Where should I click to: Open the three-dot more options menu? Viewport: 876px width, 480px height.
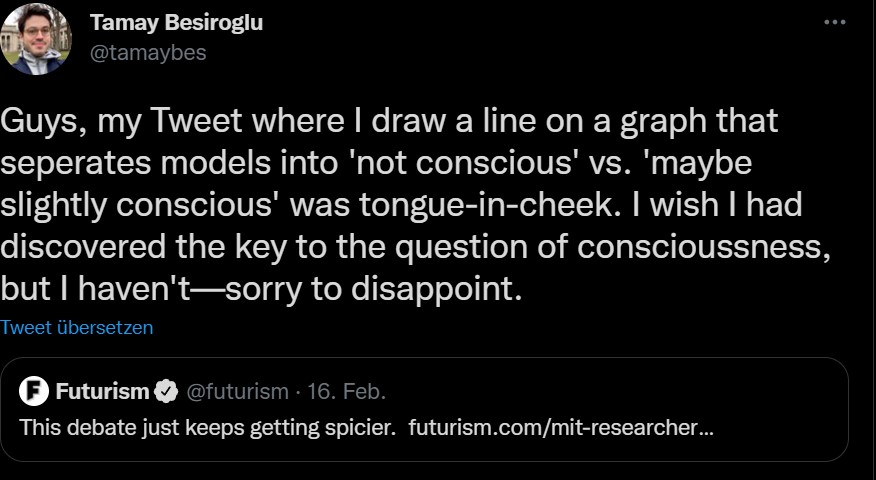pos(834,22)
